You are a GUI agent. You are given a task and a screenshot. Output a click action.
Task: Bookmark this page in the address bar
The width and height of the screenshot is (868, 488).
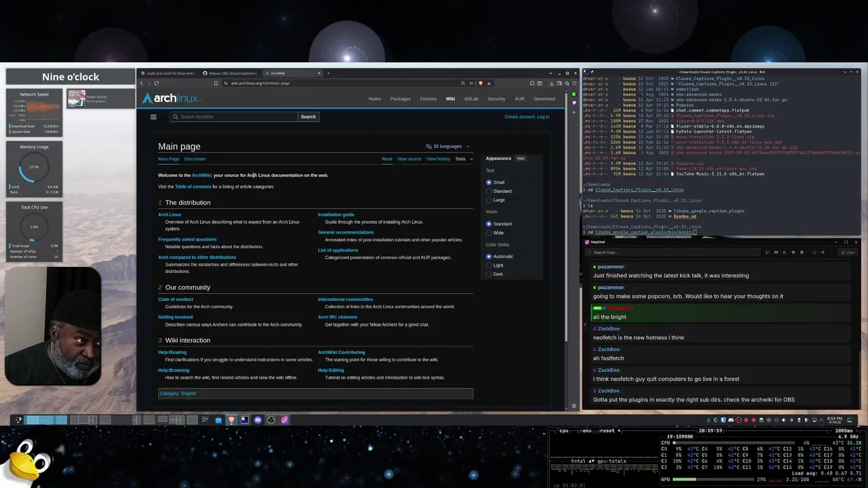pyautogui.click(x=216, y=83)
